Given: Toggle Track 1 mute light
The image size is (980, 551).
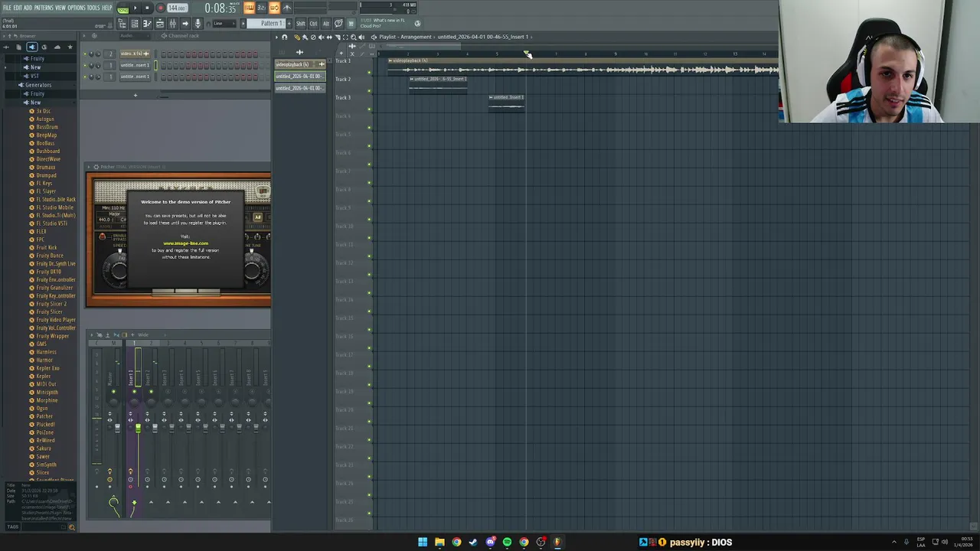Looking at the screenshot, I should tap(369, 72).
